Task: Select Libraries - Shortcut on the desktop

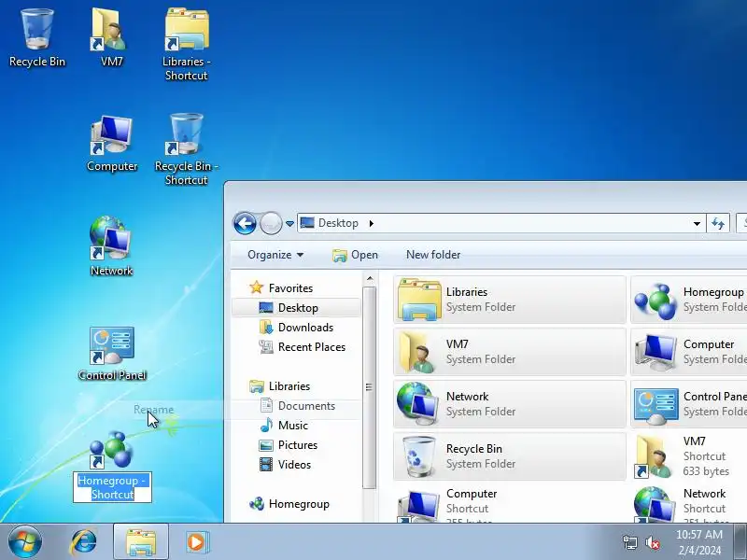Action: [186, 44]
